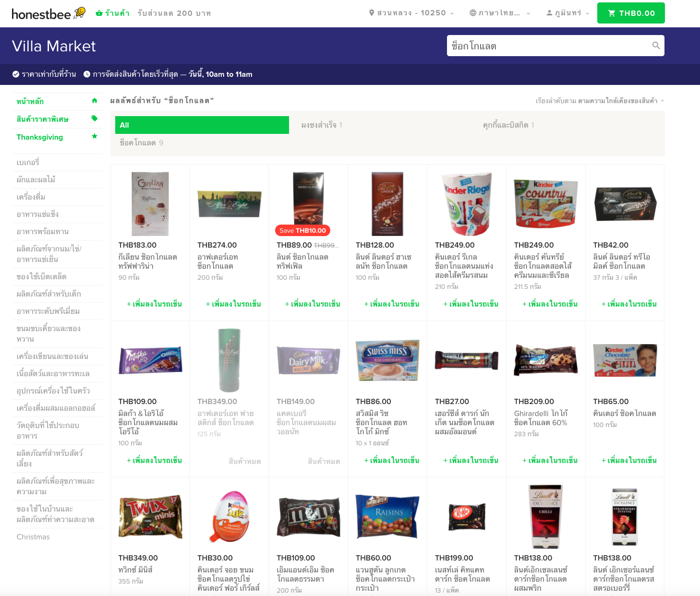The height and width of the screenshot is (596, 700).
Task: Click the clock icon for delivery time
Action: coord(87,74)
